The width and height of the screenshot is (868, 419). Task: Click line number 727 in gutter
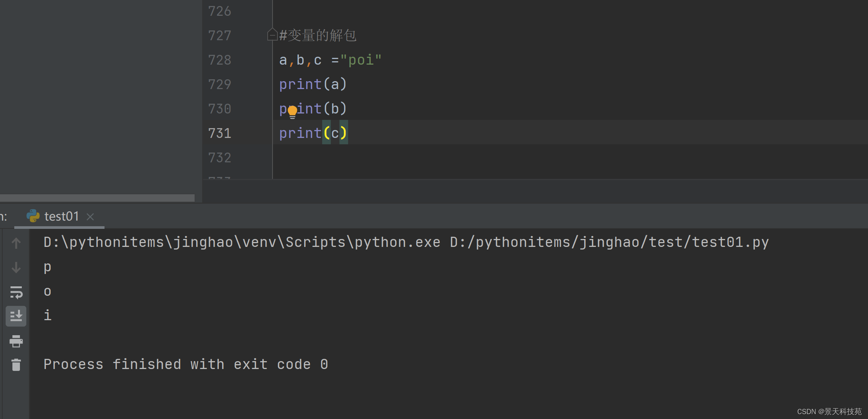pyautogui.click(x=220, y=36)
